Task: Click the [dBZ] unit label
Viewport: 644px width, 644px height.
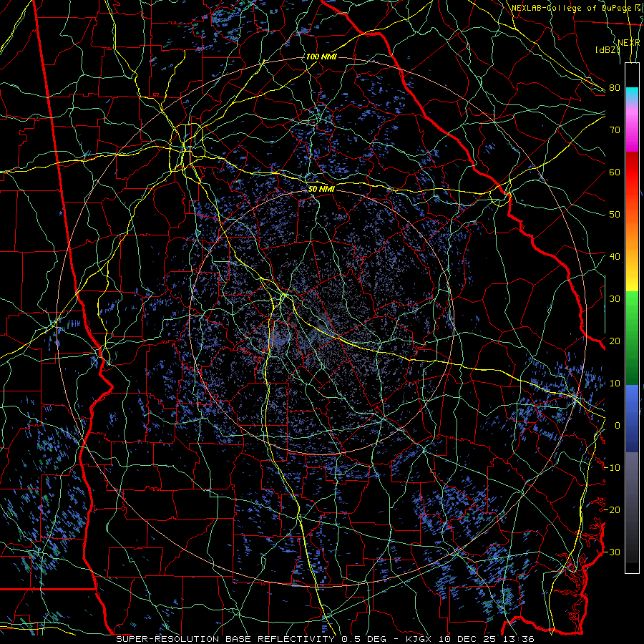Action: [608, 50]
